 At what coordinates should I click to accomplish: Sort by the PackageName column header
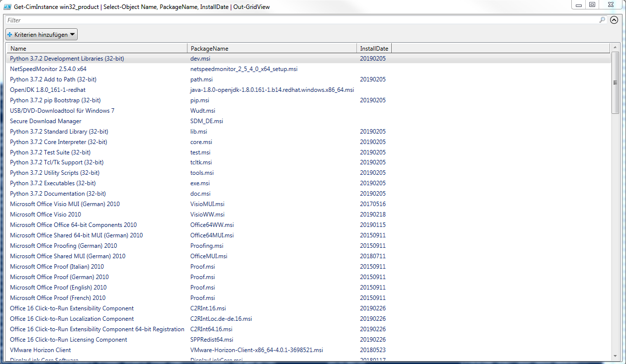click(272, 48)
